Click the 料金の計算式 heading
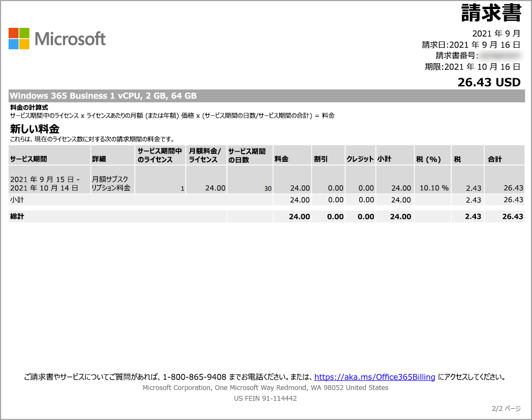Viewport: 532px width, 420px height. pos(29,107)
